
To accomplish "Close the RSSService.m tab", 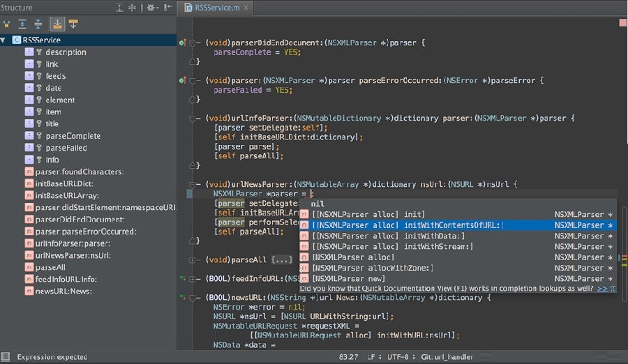I will pos(246,8).
